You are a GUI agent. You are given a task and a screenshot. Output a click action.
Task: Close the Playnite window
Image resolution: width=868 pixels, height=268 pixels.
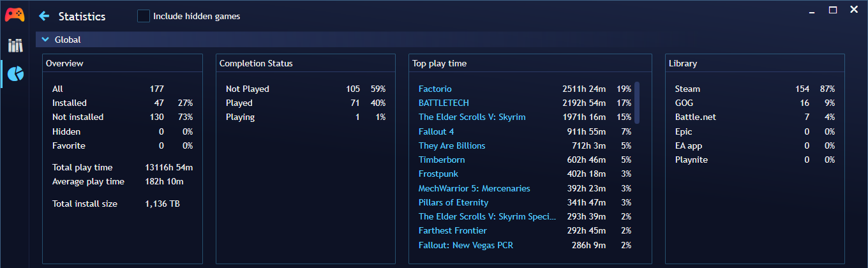[x=854, y=10]
